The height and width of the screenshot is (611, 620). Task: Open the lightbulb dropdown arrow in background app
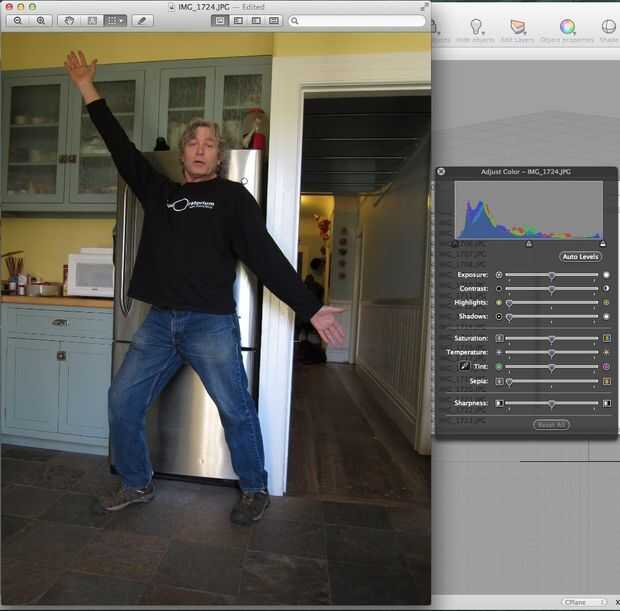484,33
